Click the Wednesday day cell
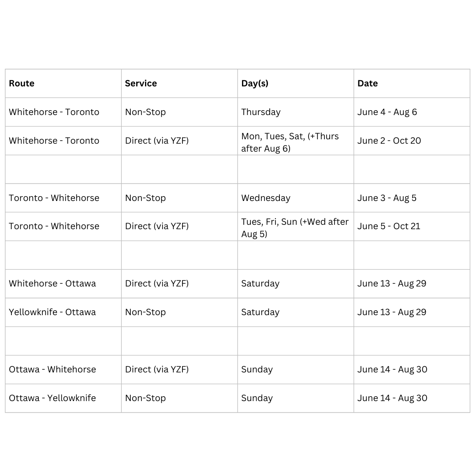The height and width of the screenshot is (476, 476). [x=266, y=198]
